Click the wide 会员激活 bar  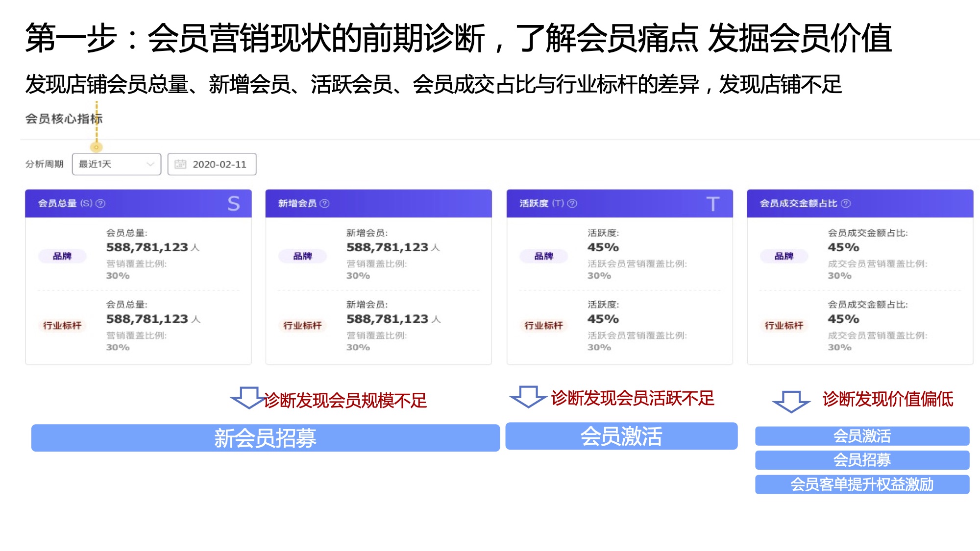pos(621,436)
